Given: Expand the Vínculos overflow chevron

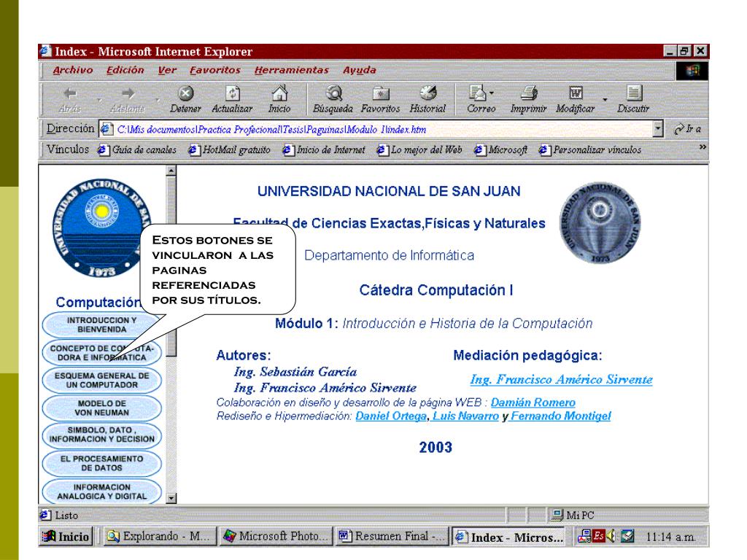Looking at the screenshot, I should pos(703,147).
